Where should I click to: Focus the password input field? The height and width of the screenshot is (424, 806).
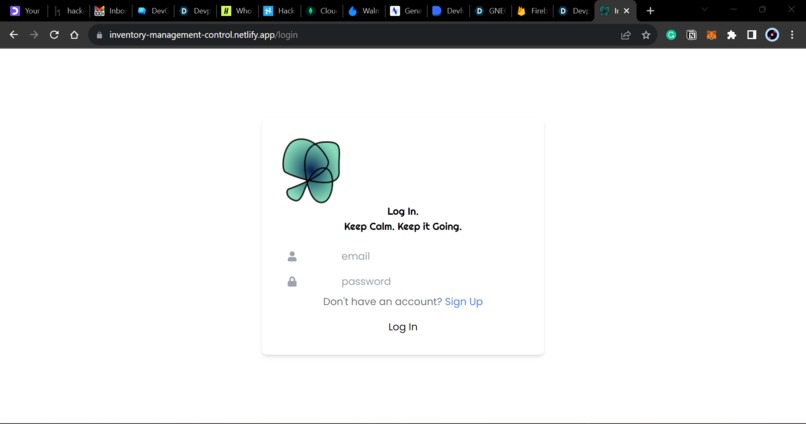coord(403,281)
